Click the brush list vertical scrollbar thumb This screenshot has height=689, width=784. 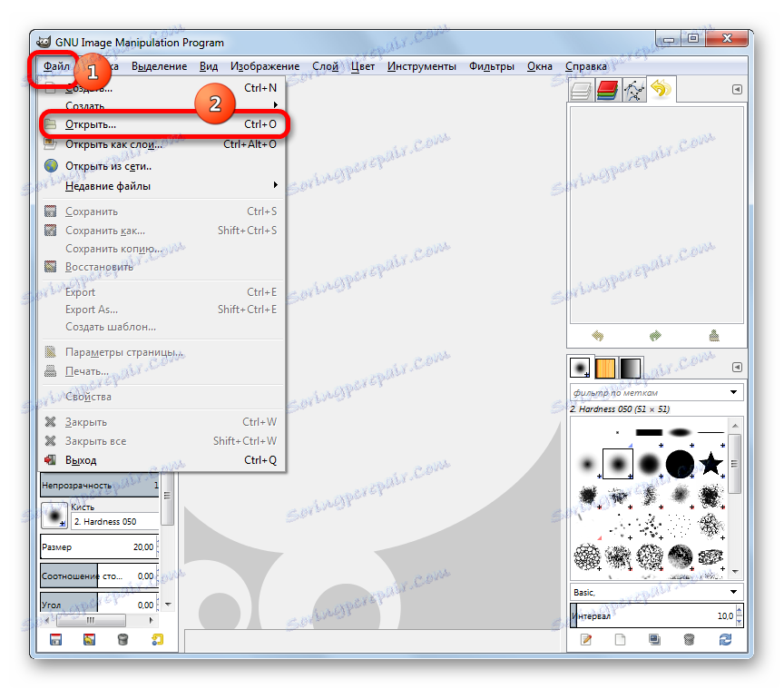click(x=734, y=464)
